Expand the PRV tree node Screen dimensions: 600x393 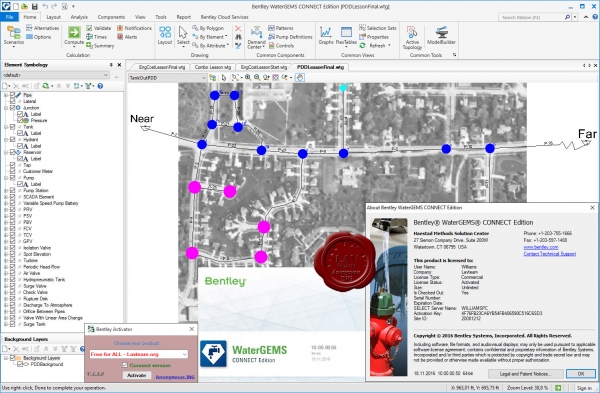tap(6, 209)
